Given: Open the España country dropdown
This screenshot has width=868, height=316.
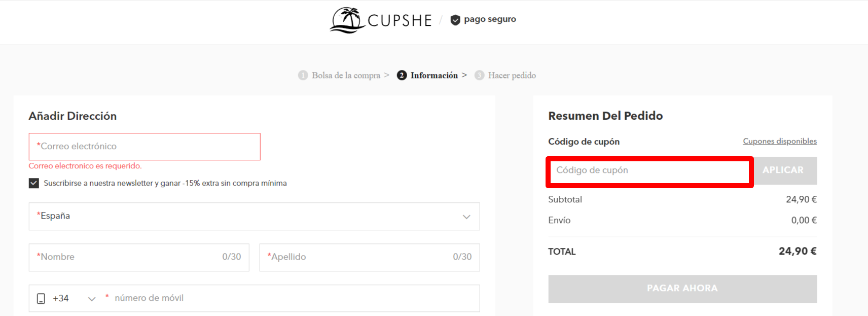Looking at the screenshot, I should pos(254,217).
